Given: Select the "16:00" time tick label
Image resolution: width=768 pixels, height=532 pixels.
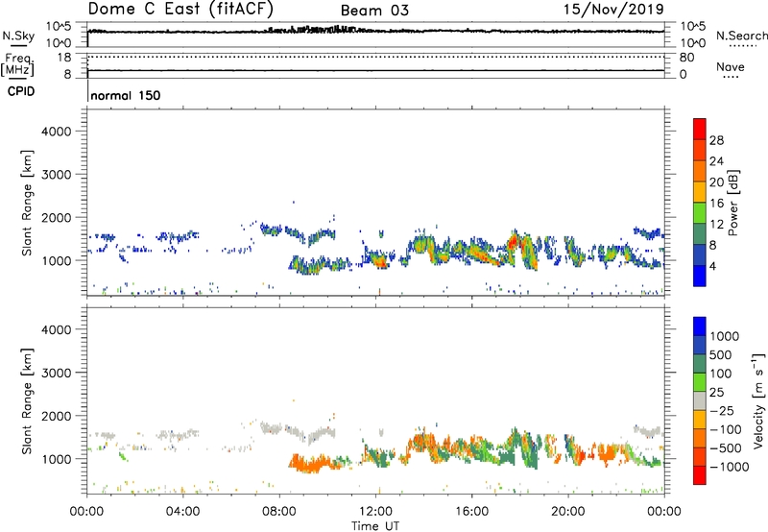Looking at the screenshot, I should [x=471, y=512].
